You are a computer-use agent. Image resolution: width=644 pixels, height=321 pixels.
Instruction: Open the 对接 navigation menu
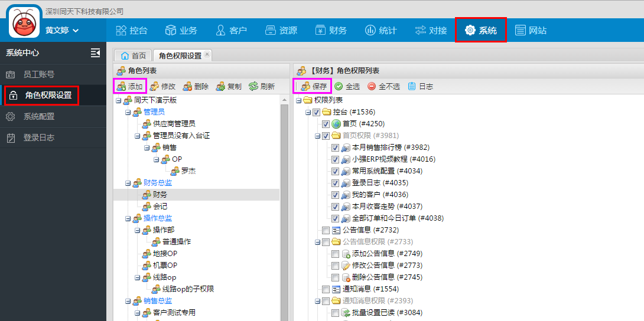(x=431, y=30)
